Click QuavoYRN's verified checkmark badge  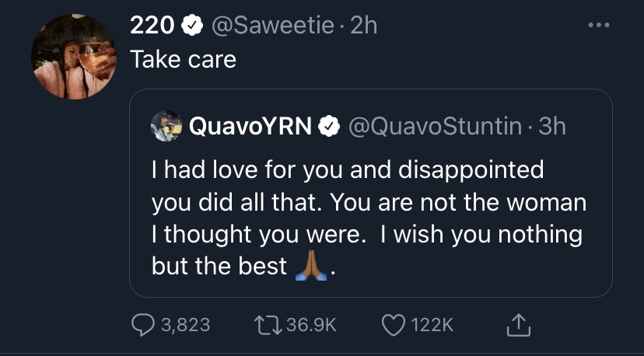point(330,126)
